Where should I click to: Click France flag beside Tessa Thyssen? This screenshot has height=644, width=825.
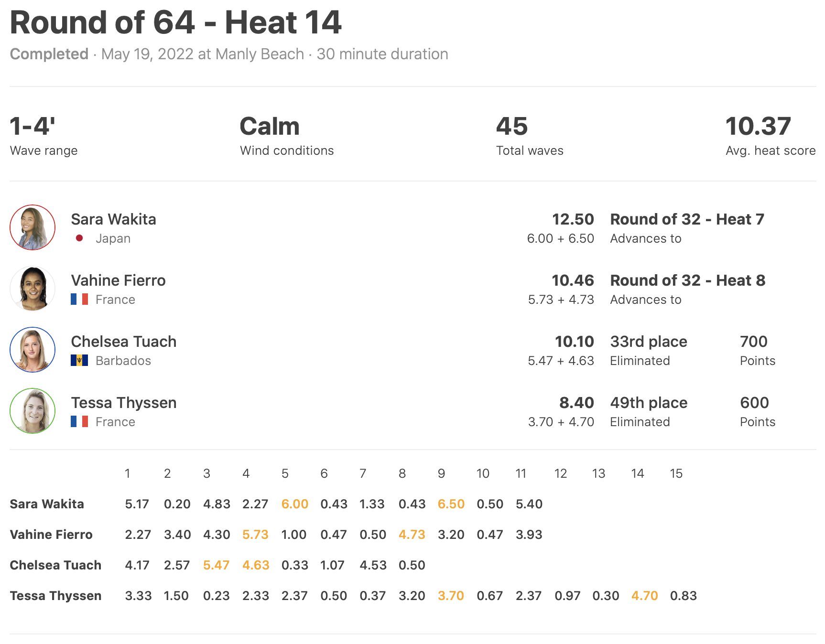79,421
